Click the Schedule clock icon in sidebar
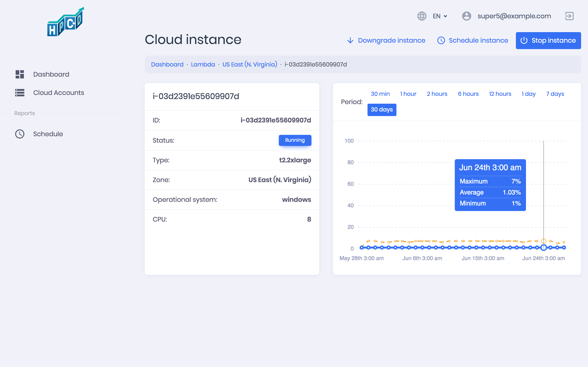588x367 pixels. [20, 134]
